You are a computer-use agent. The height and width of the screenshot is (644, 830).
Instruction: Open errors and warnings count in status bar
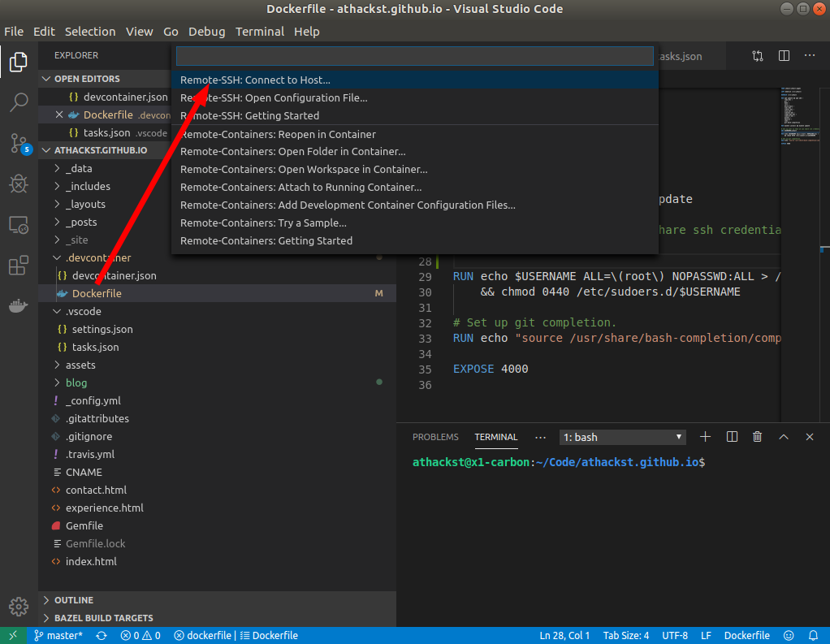tap(140, 635)
